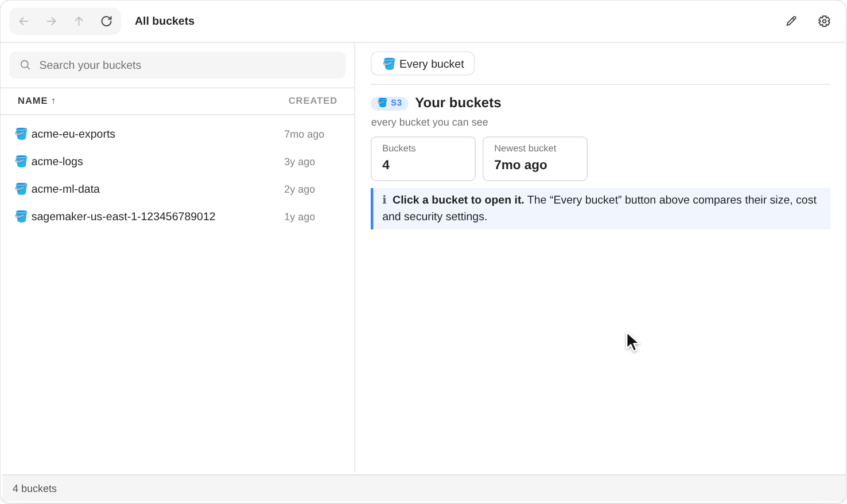Refresh the bucket list
Screen dimensions: 847x504
pyautogui.click(x=107, y=21)
